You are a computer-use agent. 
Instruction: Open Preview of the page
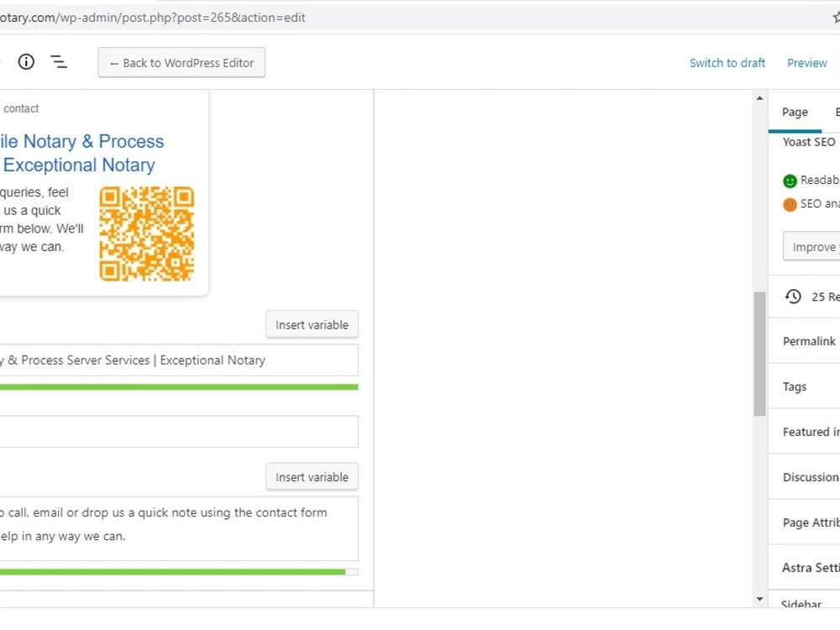point(806,63)
